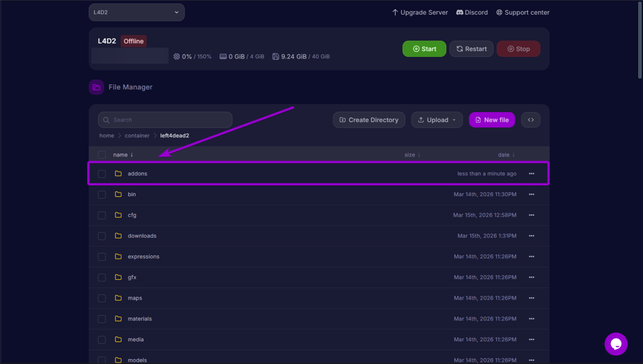Open the three-dot menu for cfg folder
643x364 pixels.
(531, 215)
